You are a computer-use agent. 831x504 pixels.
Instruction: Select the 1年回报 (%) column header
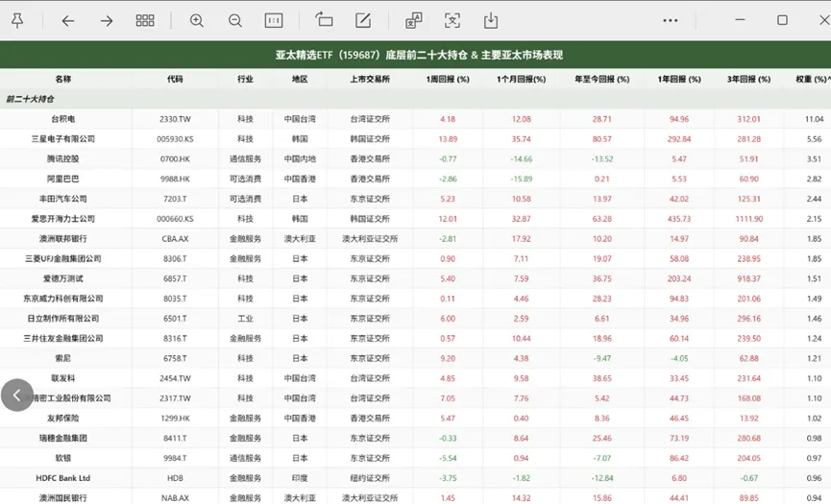pos(679,79)
